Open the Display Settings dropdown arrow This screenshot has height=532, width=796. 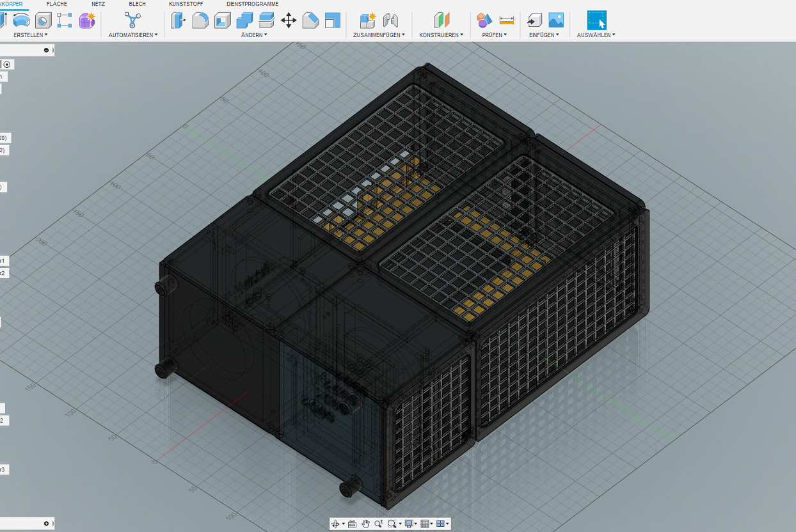[x=415, y=524]
